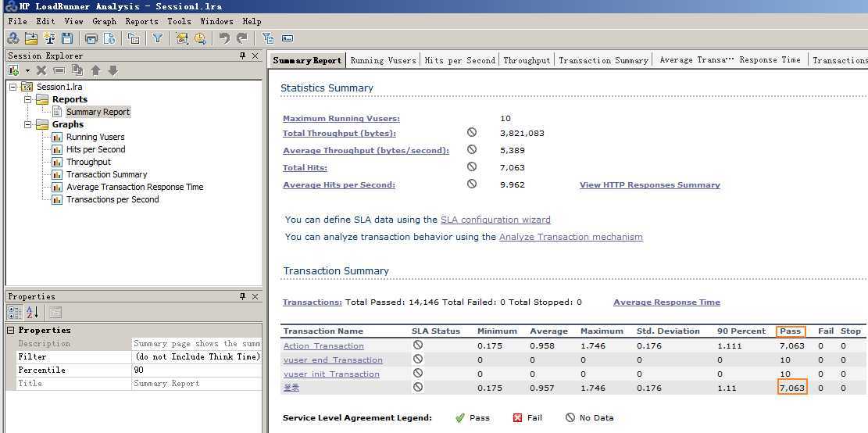Viewport: 868px width, 433px height.
Task: Open the Windows menu
Action: [216, 21]
